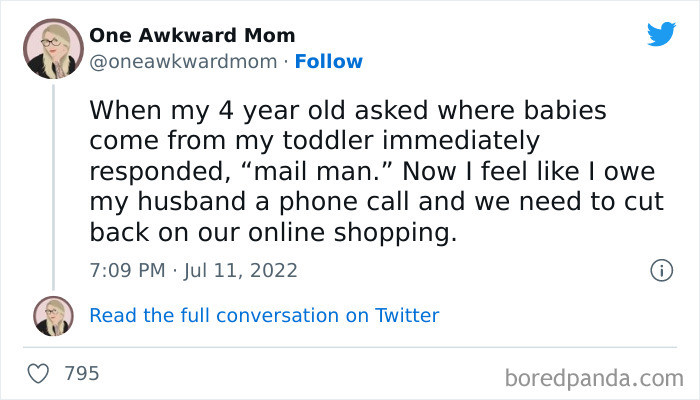
Task: Like the tweet with the heart icon
Action: pos(40,374)
